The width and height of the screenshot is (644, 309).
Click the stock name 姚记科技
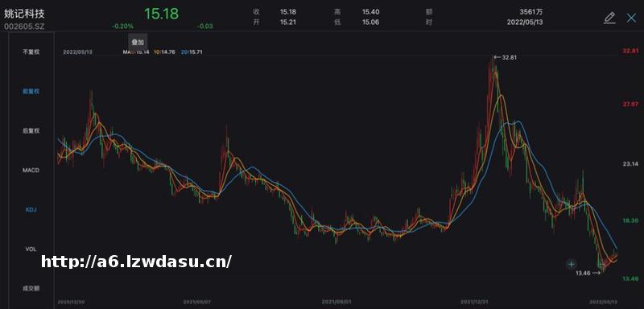point(25,14)
